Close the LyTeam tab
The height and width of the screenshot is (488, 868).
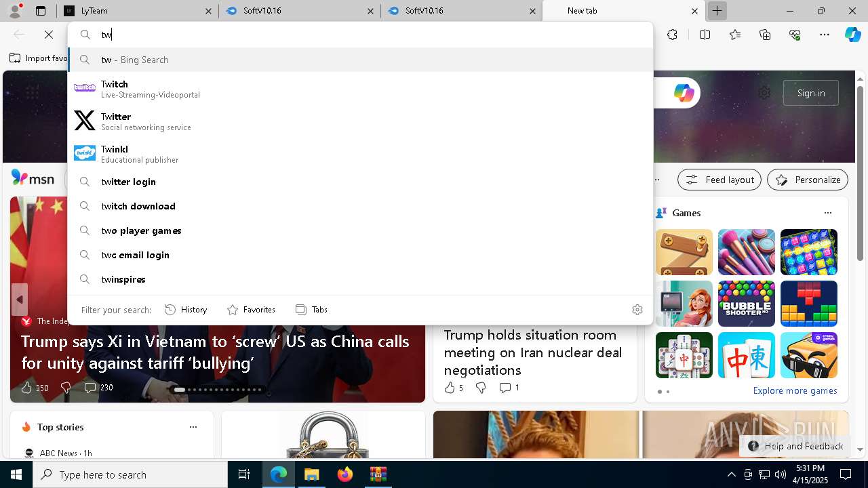[x=208, y=11]
